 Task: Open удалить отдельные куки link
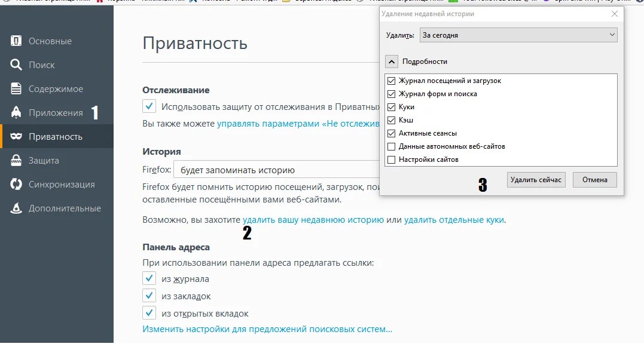(x=454, y=220)
